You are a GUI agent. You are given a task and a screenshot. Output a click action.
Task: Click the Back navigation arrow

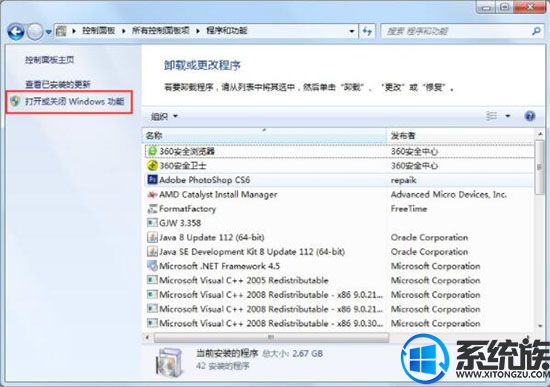(x=15, y=32)
